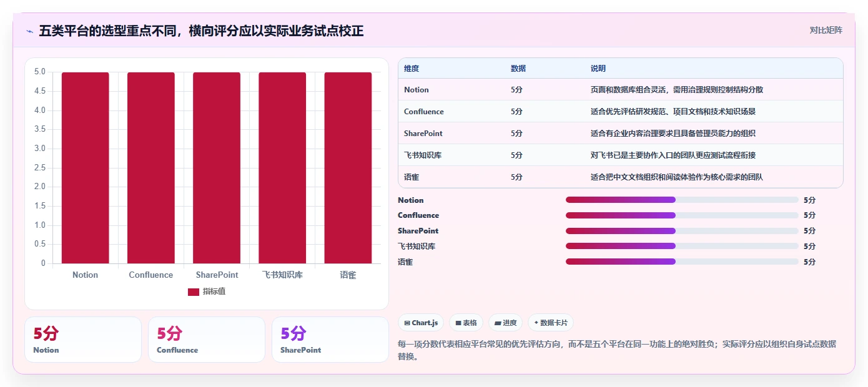868x387 pixels.
Task: Click the 表格 chip
Action: [466, 323]
